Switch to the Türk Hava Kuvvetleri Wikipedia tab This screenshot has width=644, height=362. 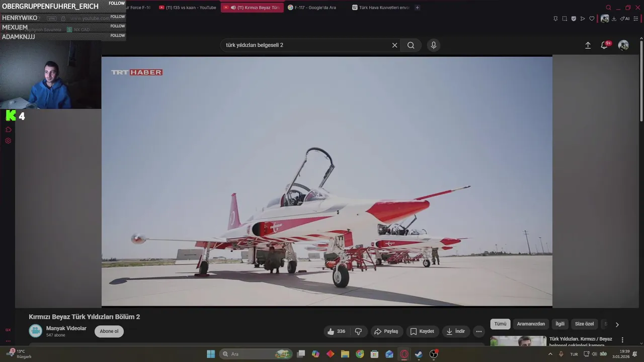(381, 8)
